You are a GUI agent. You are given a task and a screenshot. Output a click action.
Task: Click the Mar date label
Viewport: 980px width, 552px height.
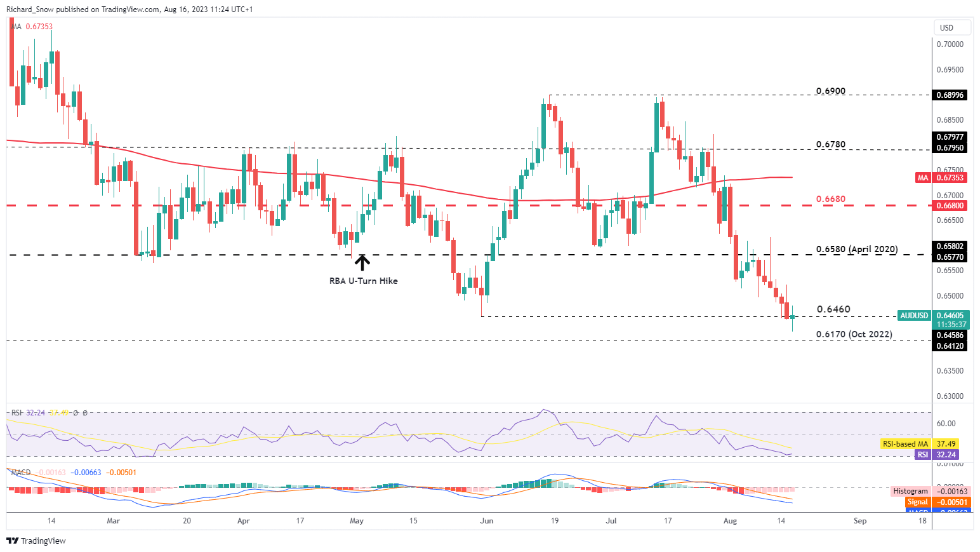point(113,521)
